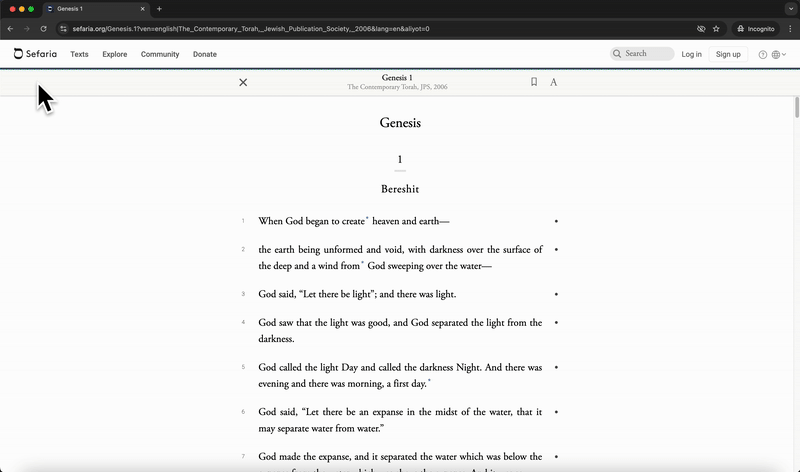The image size is (800, 472).
Task: Click the connections dot beside verse 2
Action: (556, 250)
